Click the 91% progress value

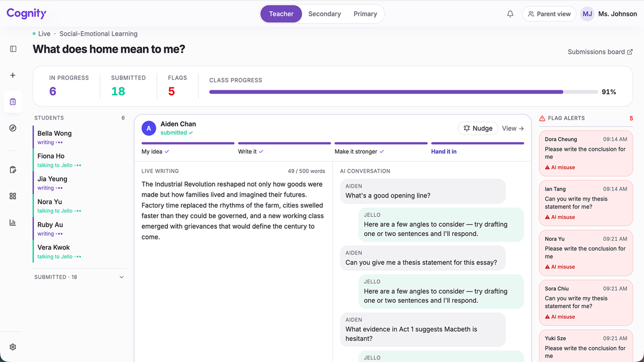pyautogui.click(x=609, y=92)
